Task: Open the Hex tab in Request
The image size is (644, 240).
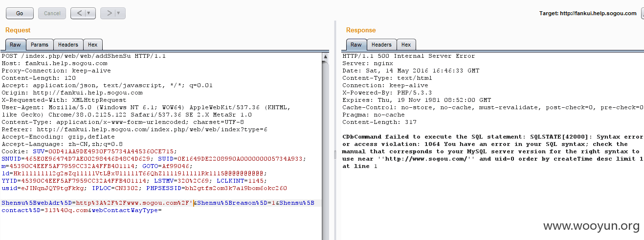Action: (x=92, y=45)
